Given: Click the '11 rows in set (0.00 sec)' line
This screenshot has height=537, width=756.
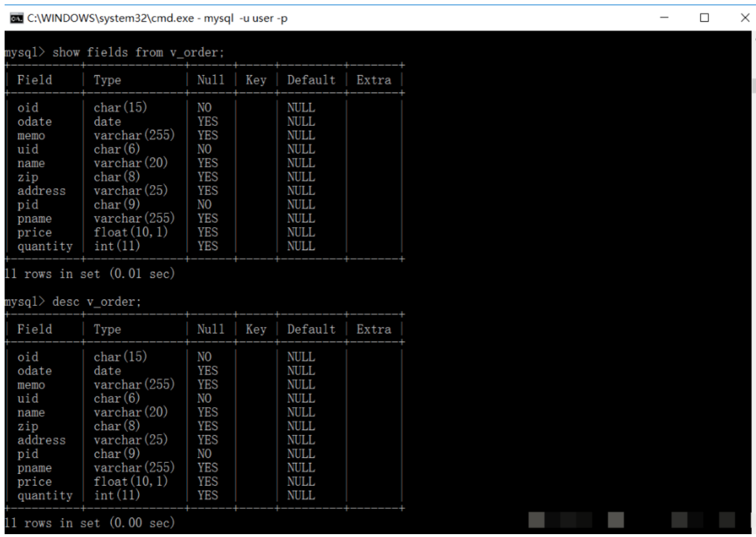Looking at the screenshot, I should pos(89,523).
